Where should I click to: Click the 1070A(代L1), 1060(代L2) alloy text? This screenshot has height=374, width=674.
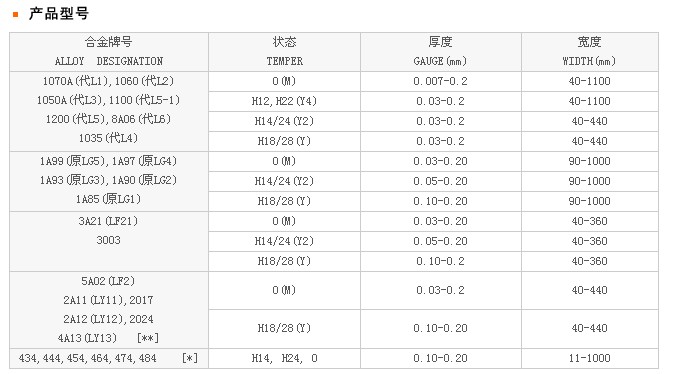coord(108,81)
